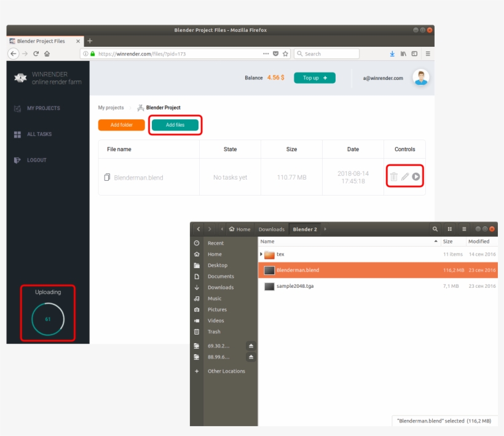Open a new Firefox tab
Screen dimensions: 504x436
(x=90, y=41)
